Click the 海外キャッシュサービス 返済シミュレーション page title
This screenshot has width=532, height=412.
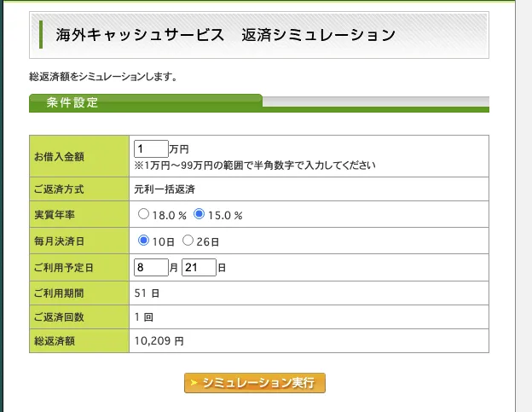(x=225, y=35)
